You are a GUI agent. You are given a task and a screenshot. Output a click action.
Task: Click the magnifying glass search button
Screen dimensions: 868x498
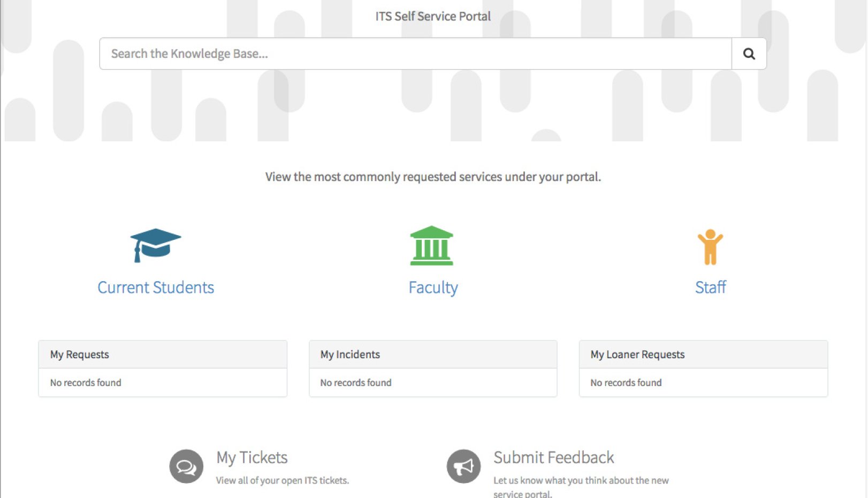point(749,54)
